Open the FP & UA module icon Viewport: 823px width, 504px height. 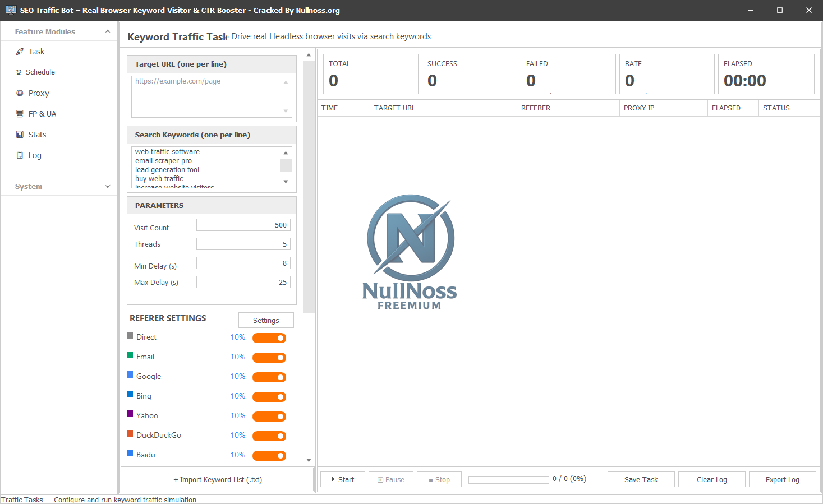(x=20, y=114)
